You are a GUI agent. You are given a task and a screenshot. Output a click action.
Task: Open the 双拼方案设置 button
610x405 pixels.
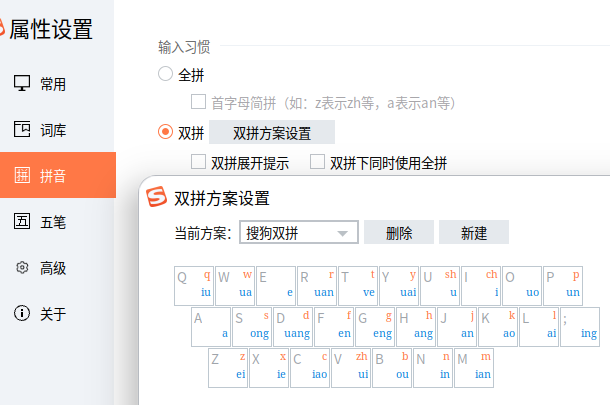(272, 132)
